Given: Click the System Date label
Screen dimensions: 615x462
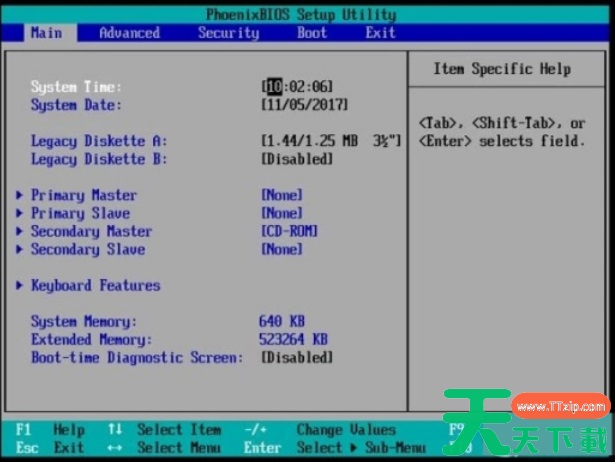Looking at the screenshot, I should pos(76,105).
